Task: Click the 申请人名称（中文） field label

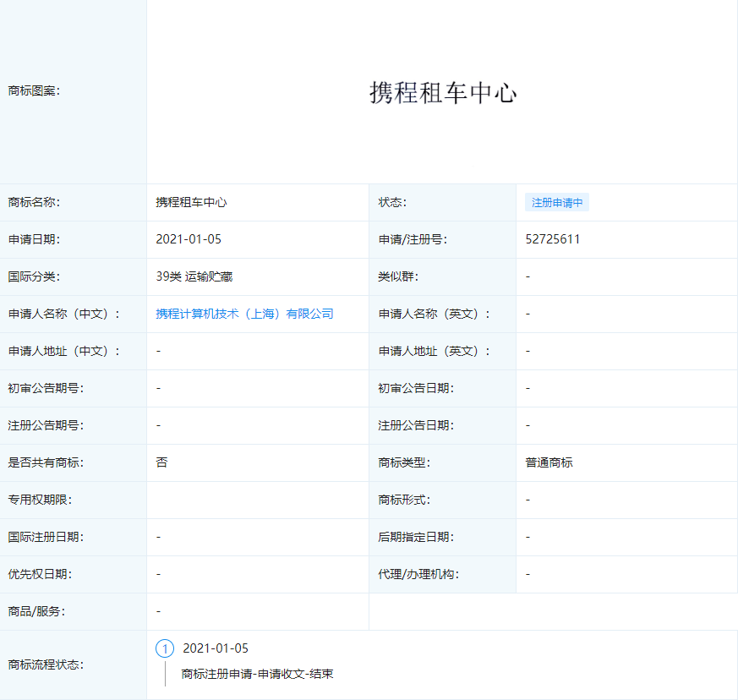Action: coord(63,314)
